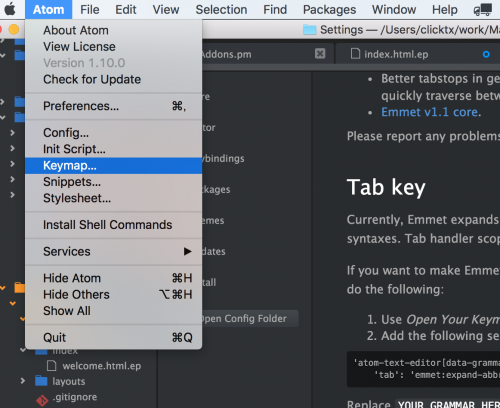Select welcome.html.ep in tree

pyautogui.click(x=102, y=366)
